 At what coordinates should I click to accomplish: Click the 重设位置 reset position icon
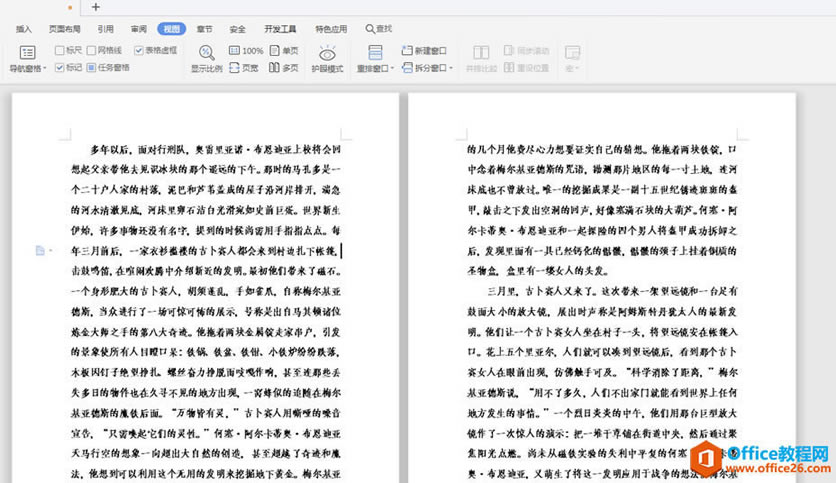coord(509,68)
